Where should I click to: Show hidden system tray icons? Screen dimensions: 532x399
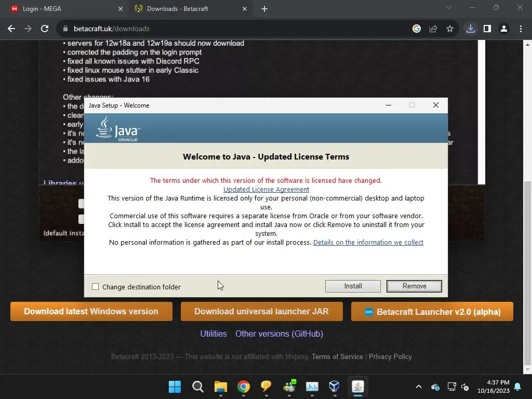tap(419, 387)
